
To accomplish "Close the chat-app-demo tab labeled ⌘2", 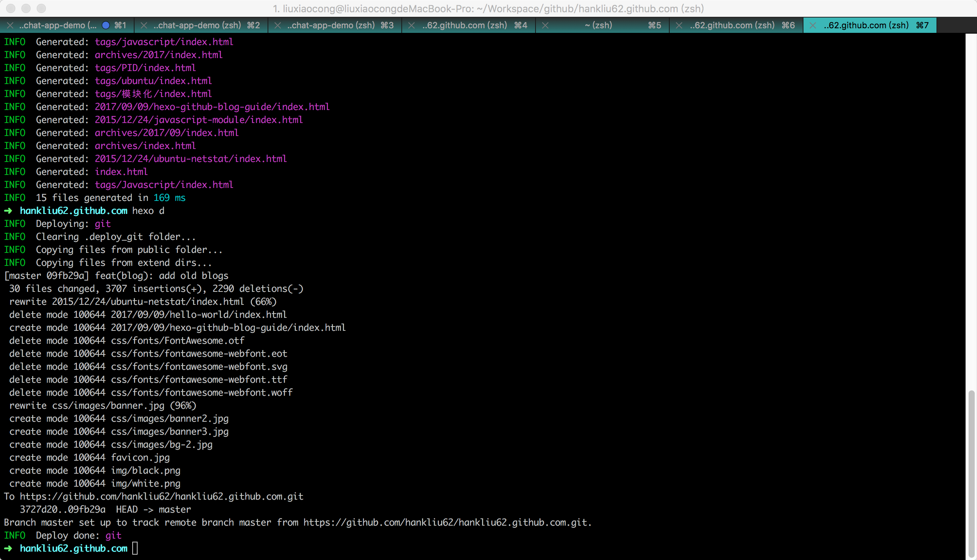I will tap(144, 25).
